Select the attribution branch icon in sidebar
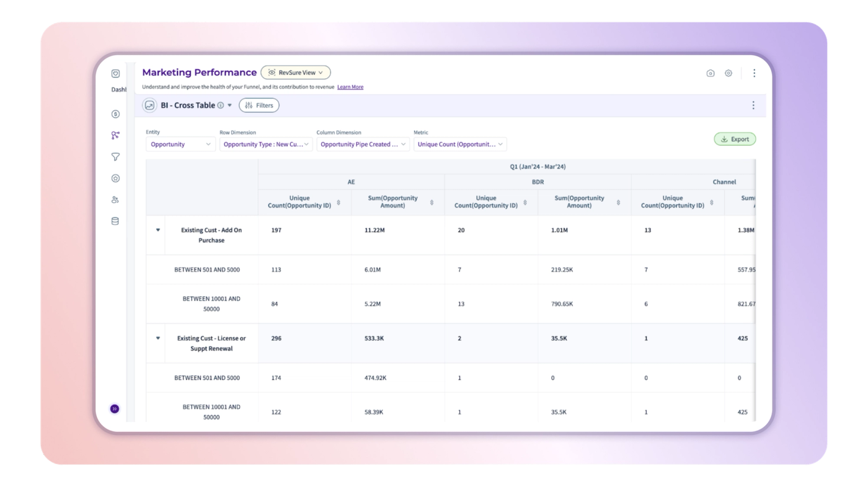The width and height of the screenshot is (868, 487). pyautogui.click(x=115, y=135)
